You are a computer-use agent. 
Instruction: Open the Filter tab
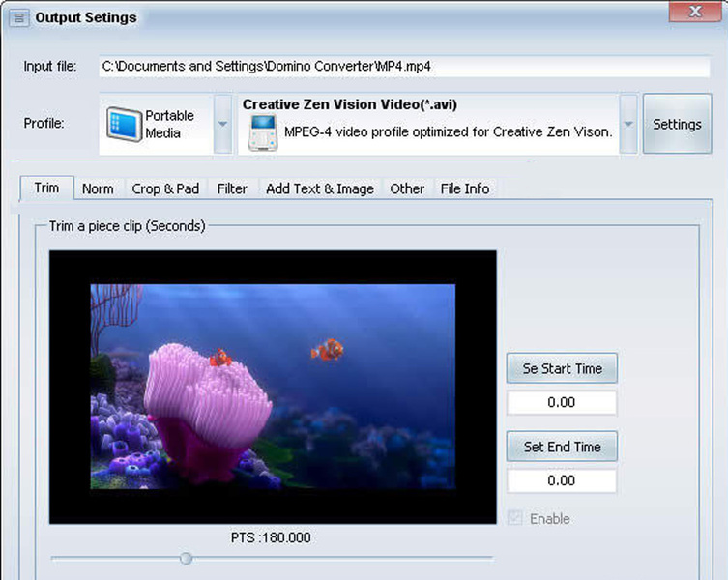[x=232, y=189]
